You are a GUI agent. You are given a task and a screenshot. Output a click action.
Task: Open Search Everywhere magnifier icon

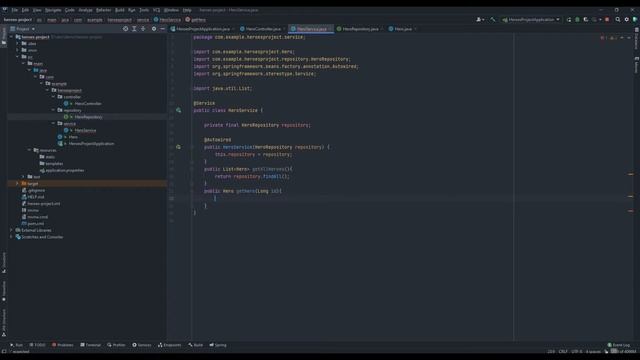(618, 20)
